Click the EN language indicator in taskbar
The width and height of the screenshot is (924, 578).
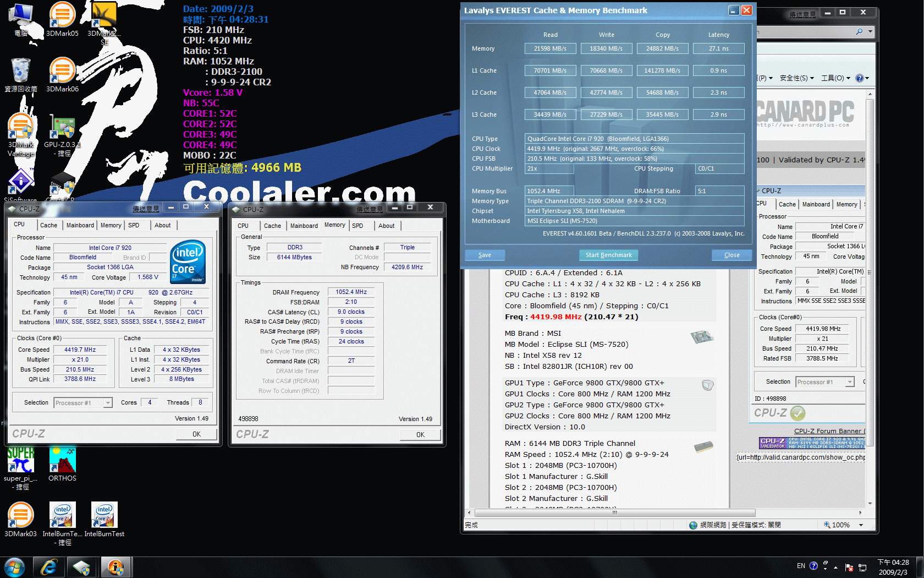(x=801, y=566)
